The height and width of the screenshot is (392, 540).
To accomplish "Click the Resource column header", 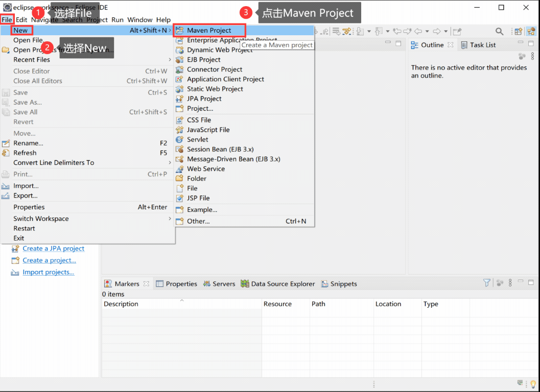I will tap(286, 304).
